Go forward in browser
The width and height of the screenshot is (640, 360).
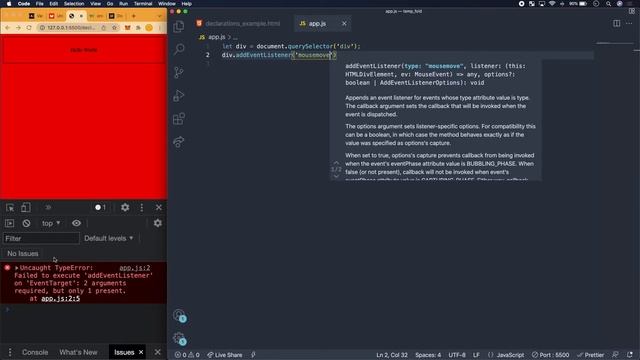(x=18, y=27)
